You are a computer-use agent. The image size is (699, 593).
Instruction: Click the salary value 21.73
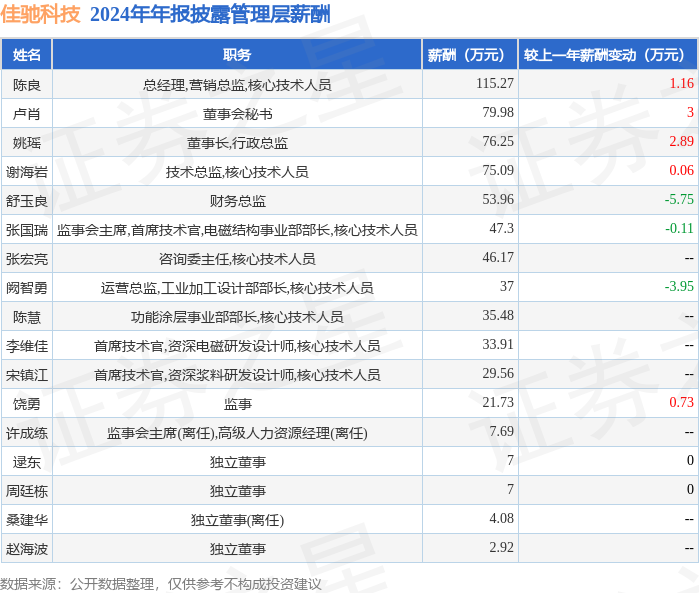pos(498,403)
